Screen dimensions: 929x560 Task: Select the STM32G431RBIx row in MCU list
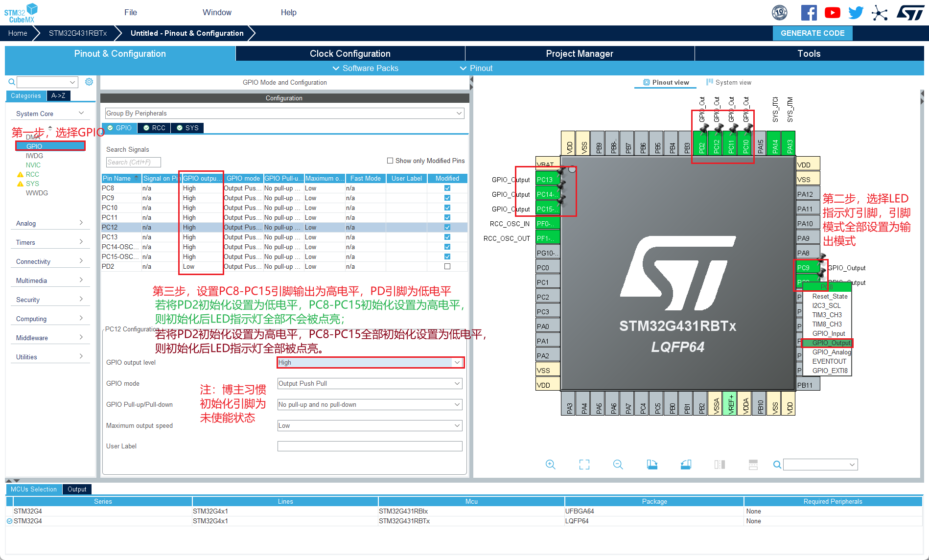point(464,511)
